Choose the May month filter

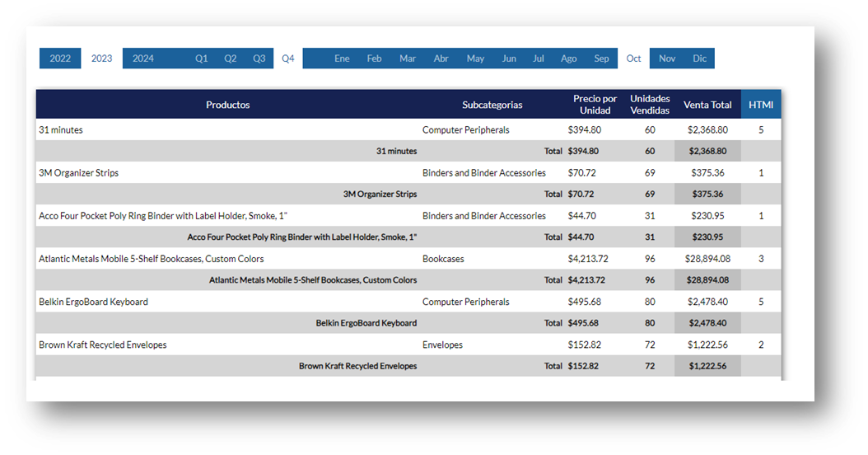475,59
